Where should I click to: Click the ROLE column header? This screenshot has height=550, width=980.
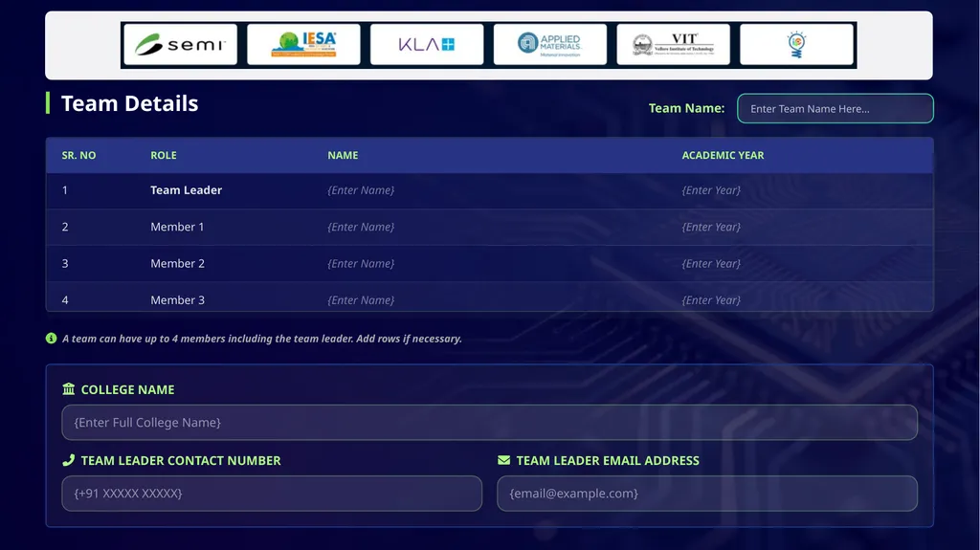pyautogui.click(x=164, y=155)
